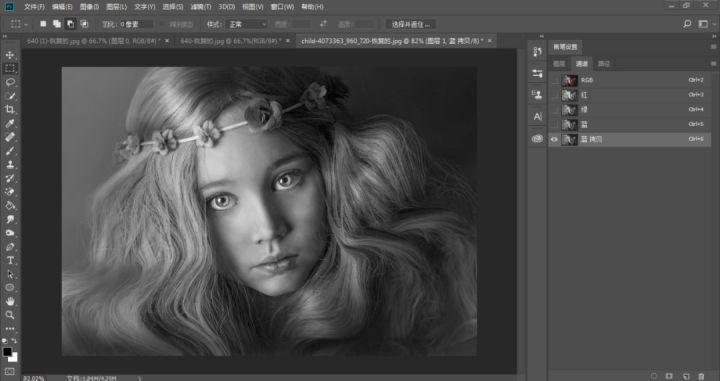The width and height of the screenshot is (720, 381).
Task: Hide the 蓝 拷贝 channel
Action: click(x=554, y=139)
